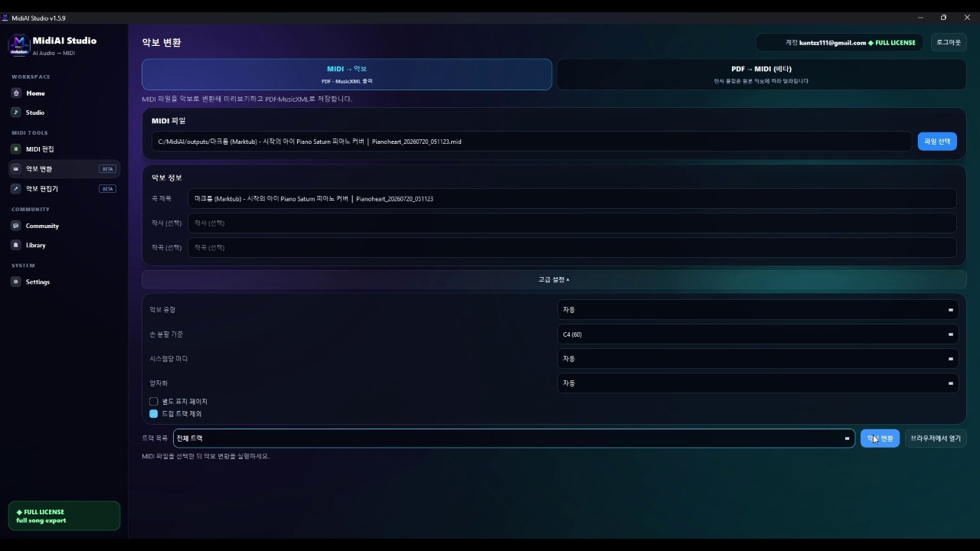
Task: Click the 작사 (선택) input field
Action: [572, 223]
